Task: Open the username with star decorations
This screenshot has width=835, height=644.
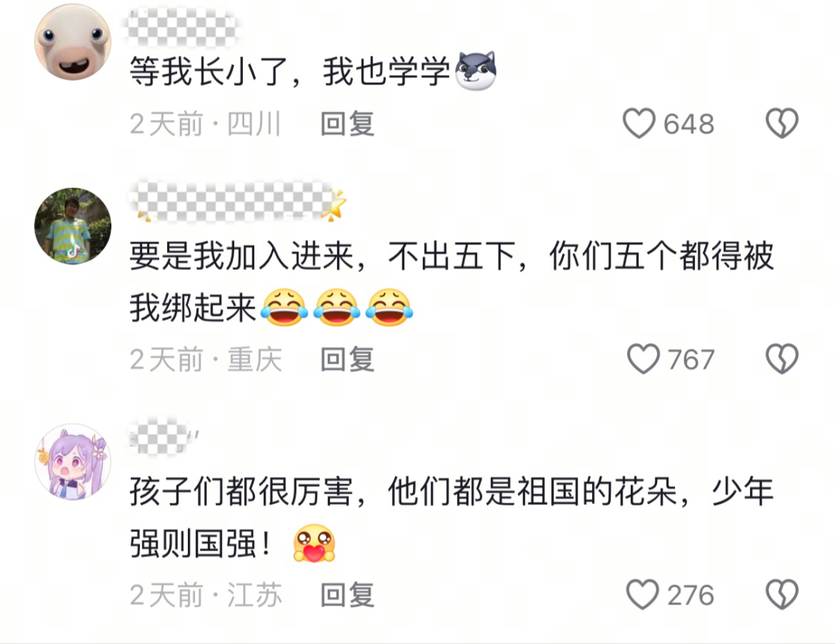Action: click(x=239, y=203)
